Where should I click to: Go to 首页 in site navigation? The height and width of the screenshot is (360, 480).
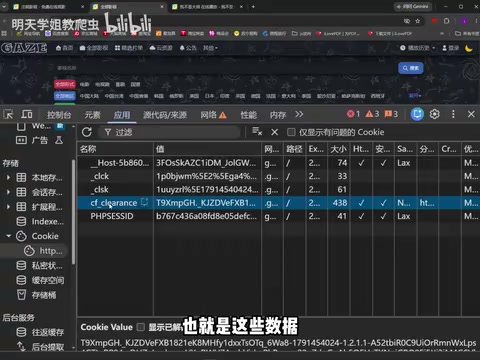(64, 48)
